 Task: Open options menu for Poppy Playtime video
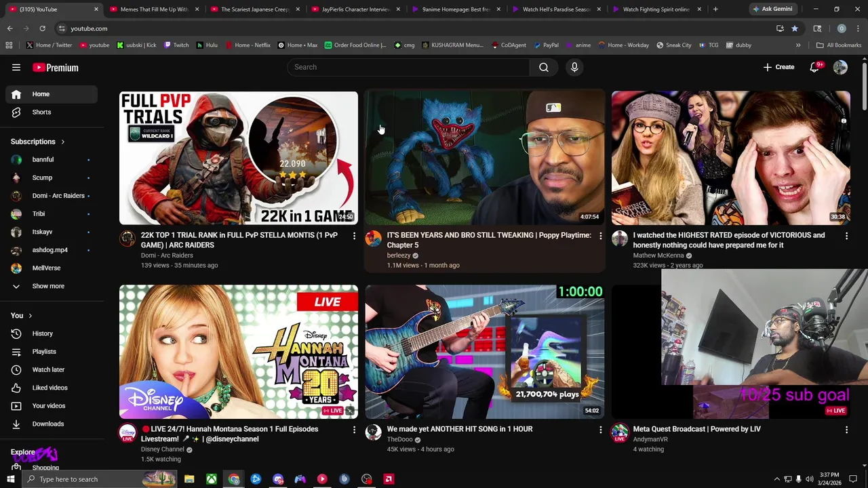pyautogui.click(x=600, y=236)
